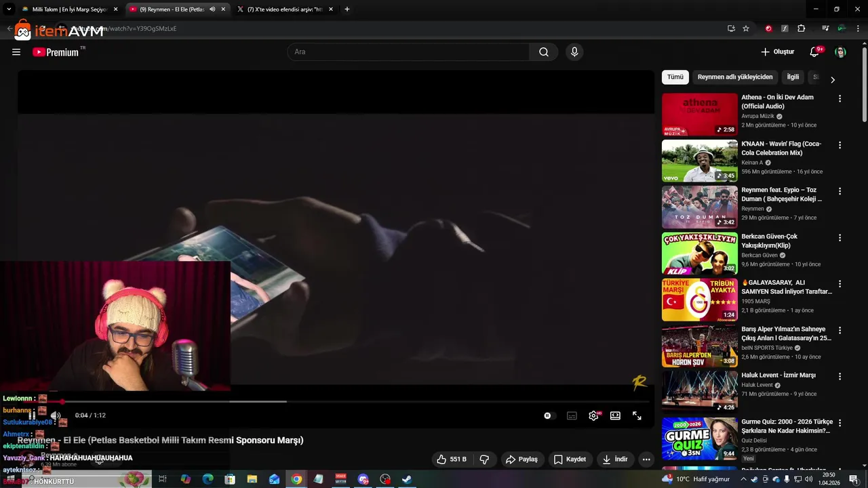Go to YouTube Premium home logo
The height and width of the screenshot is (488, 868).
pyautogui.click(x=56, y=52)
